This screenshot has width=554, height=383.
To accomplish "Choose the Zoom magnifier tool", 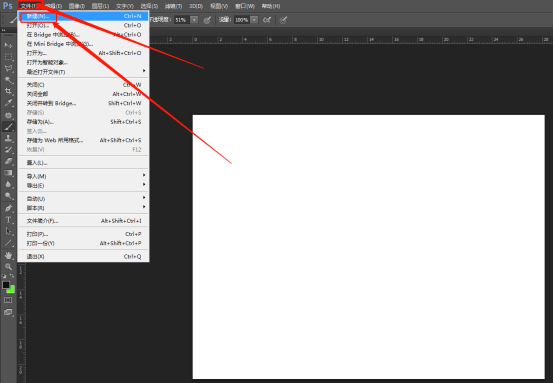I will 8,266.
